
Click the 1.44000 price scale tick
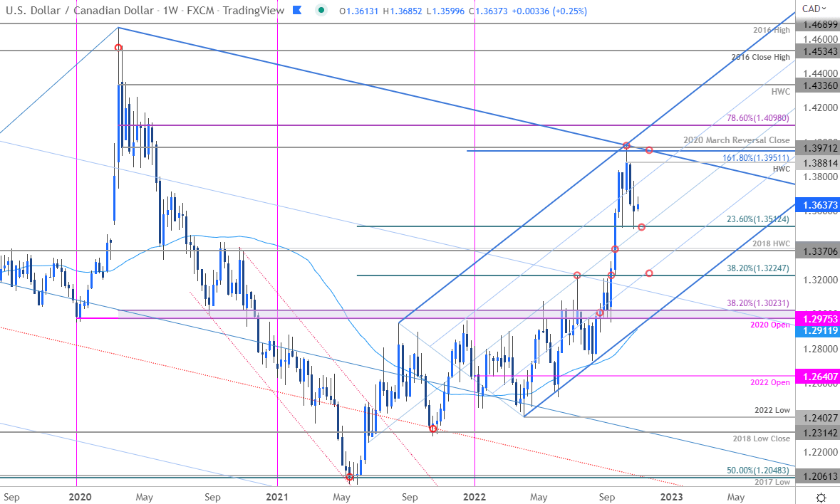[819, 73]
